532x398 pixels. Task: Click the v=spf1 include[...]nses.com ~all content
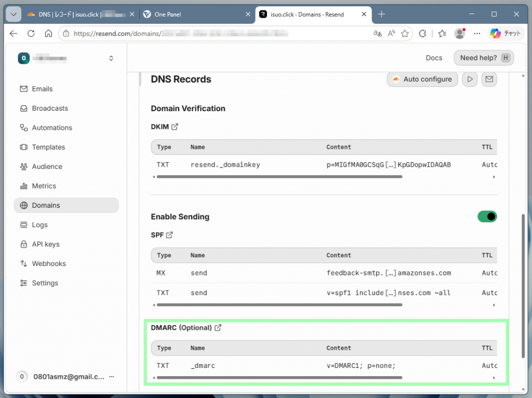point(389,293)
